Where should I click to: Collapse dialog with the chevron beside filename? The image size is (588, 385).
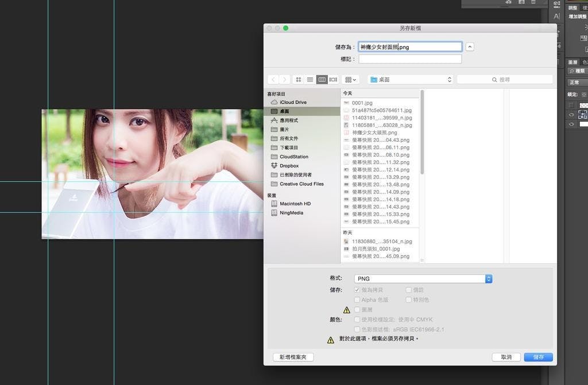coord(470,47)
